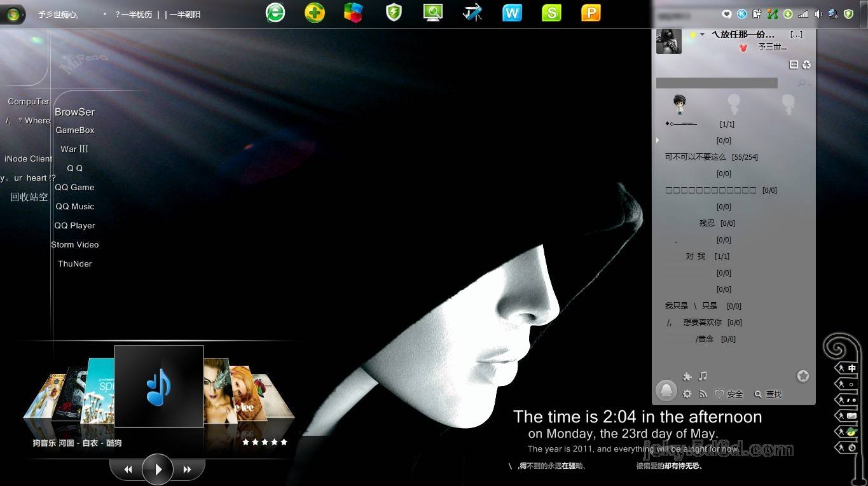The width and height of the screenshot is (868, 486).
Task: Open the green monitor magnifier dock icon
Action: tap(433, 12)
